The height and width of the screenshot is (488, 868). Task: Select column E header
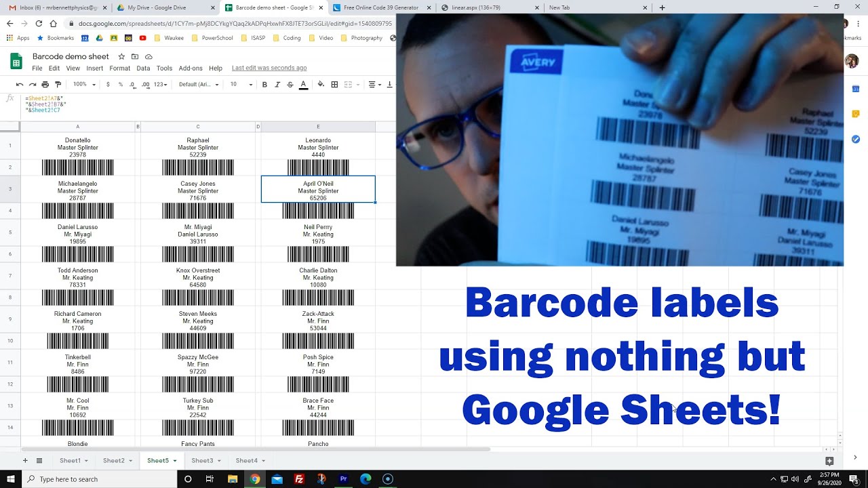[x=318, y=127]
